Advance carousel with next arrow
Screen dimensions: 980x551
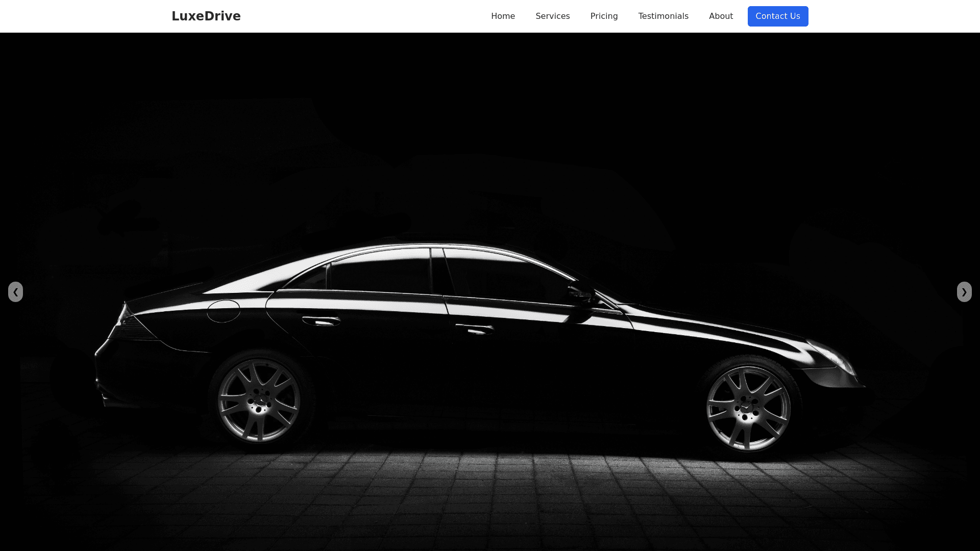[x=964, y=292]
